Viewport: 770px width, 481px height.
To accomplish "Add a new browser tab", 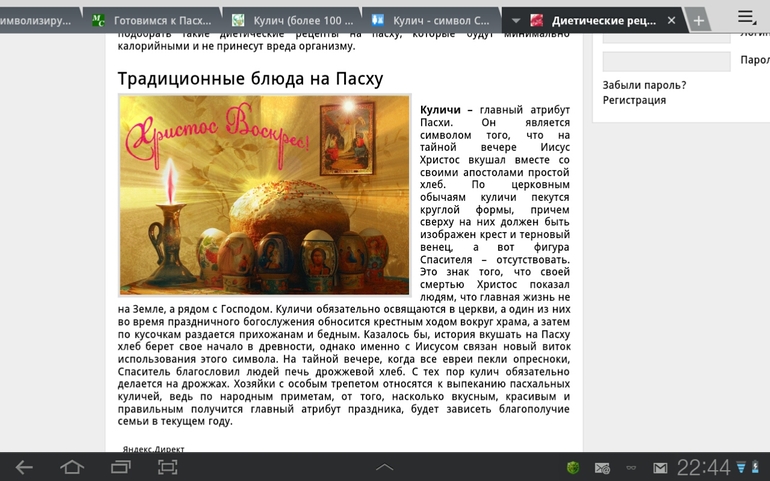I will 698,21.
